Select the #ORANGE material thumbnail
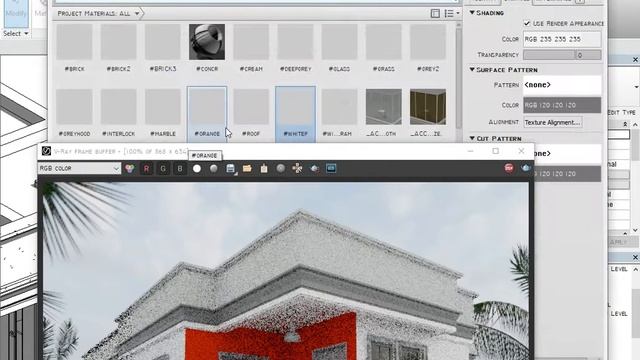 [x=207, y=107]
